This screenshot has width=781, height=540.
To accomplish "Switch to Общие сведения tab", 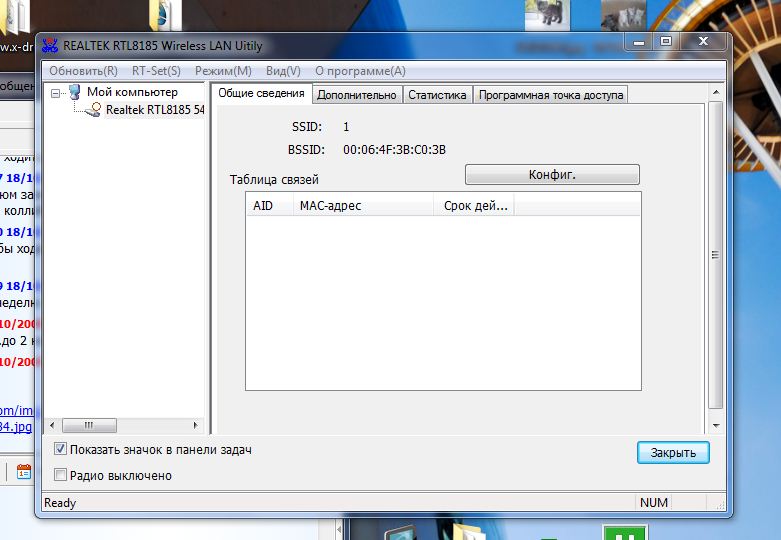I will point(261,93).
